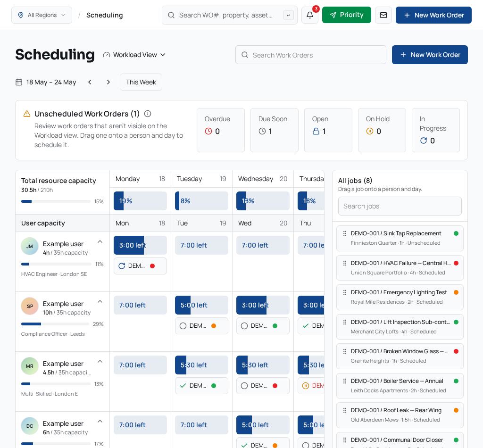
Task: Click the Scheduling breadcrumb
Action: point(104,15)
